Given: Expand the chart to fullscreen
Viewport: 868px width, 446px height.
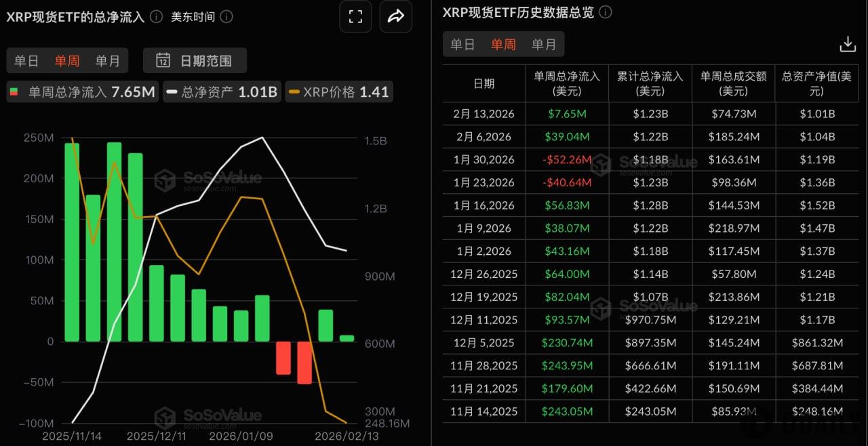Looking at the screenshot, I should pos(355,16).
